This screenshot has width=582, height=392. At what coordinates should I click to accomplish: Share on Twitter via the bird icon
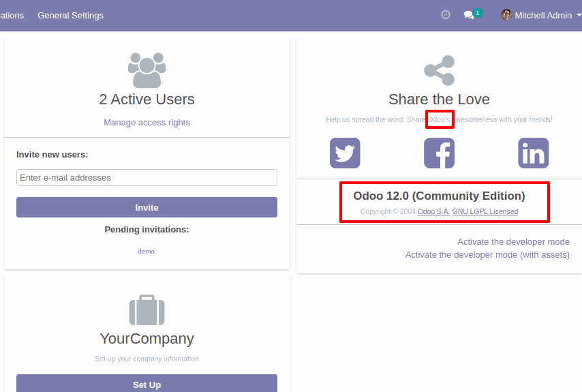coord(345,153)
